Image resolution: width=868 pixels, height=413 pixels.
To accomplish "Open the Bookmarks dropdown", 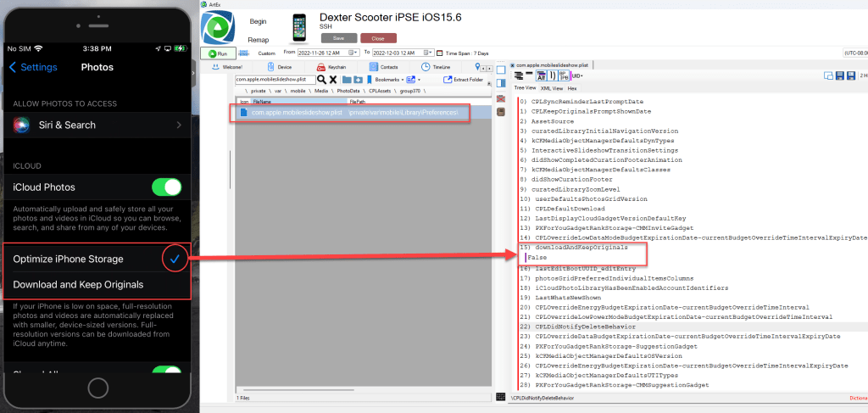I will pos(393,80).
